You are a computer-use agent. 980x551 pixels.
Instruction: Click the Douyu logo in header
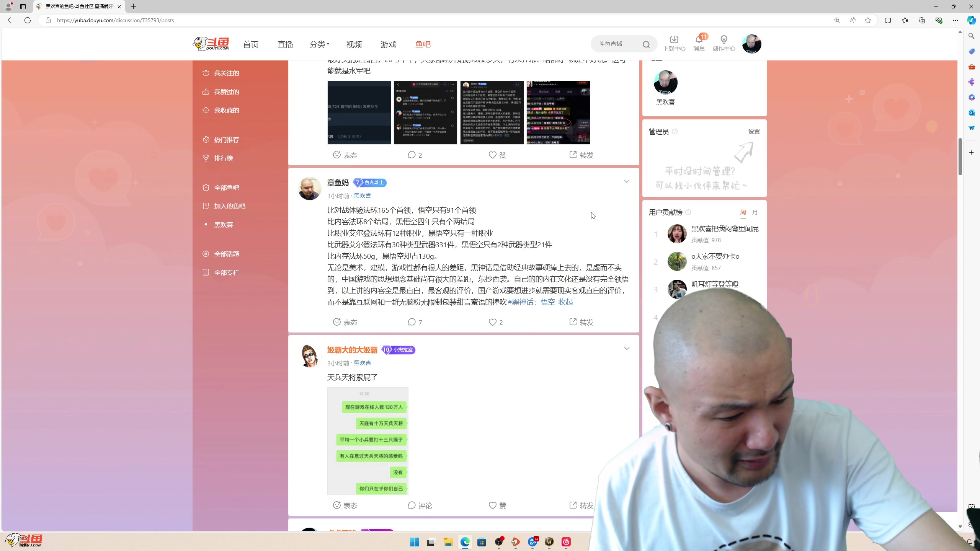(x=211, y=44)
